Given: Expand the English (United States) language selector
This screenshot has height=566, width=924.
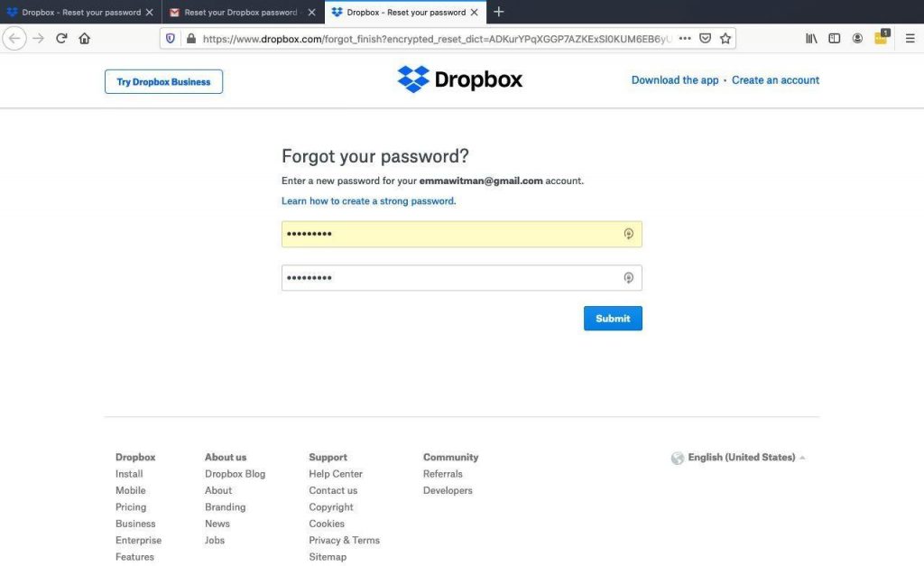Looking at the screenshot, I should point(746,457).
